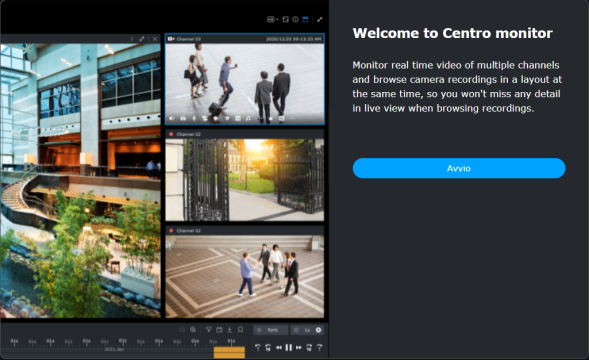Toggle the Sync button above playback controls
This screenshot has width=589, height=360.
271,330
